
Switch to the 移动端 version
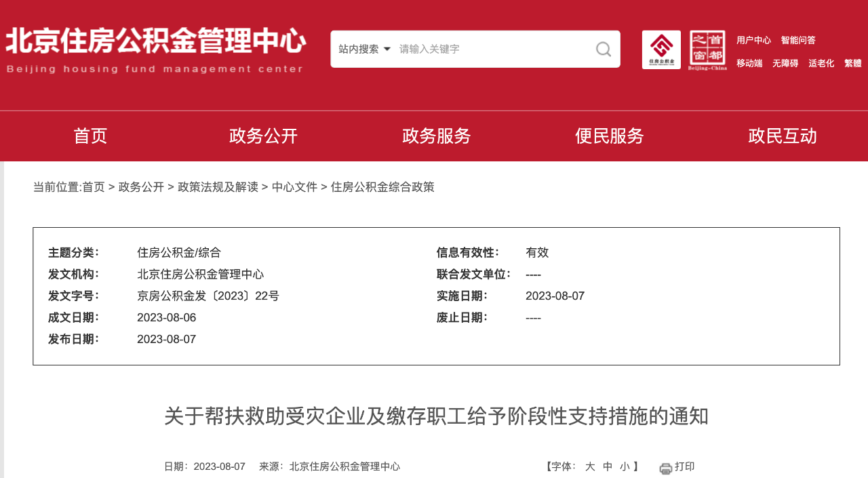click(749, 63)
